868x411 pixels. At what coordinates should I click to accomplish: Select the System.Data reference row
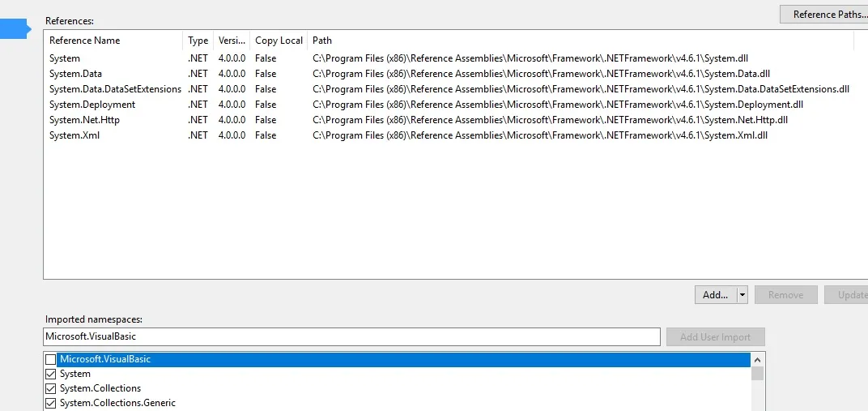(x=449, y=74)
